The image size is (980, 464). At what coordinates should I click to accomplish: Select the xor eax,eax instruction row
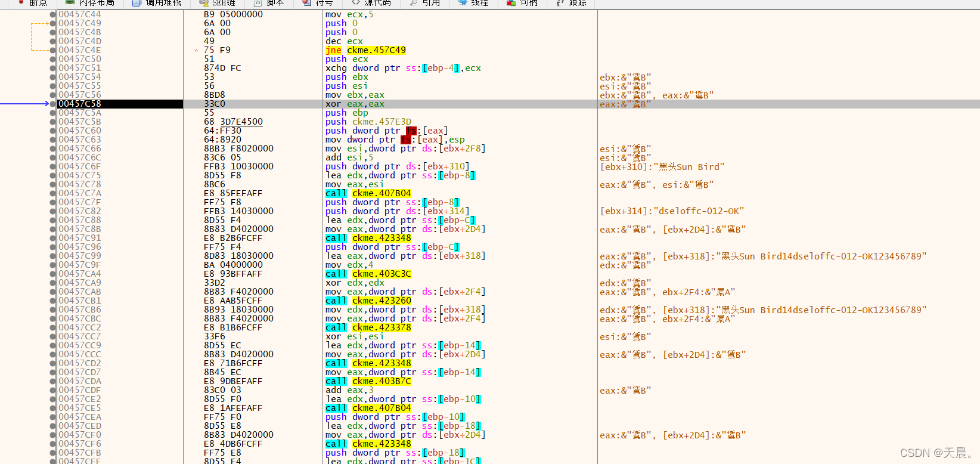coord(355,104)
